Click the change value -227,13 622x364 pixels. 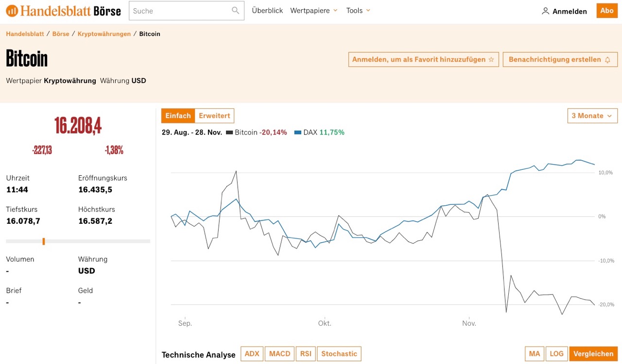click(42, 150)
